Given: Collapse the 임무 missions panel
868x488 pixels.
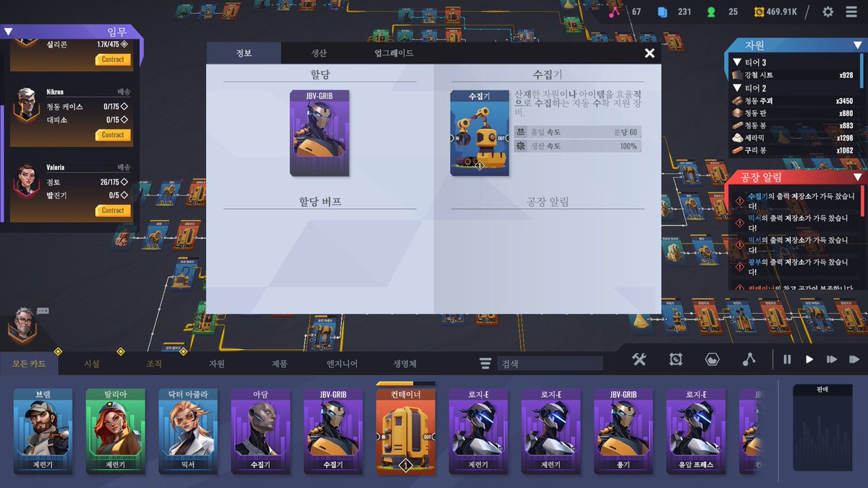Looking at the screenshot, I should 8,31.
